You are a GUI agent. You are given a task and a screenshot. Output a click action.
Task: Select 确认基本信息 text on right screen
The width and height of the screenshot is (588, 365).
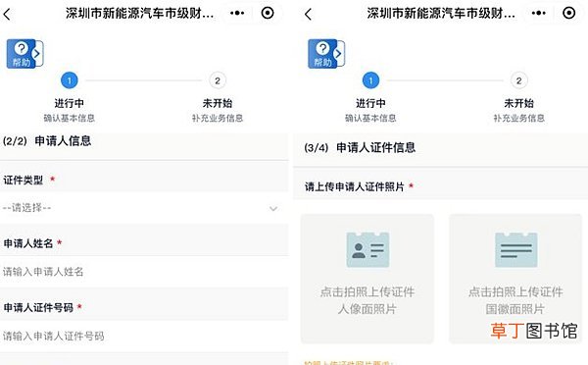pyautogui.click(x=370, y=118)
